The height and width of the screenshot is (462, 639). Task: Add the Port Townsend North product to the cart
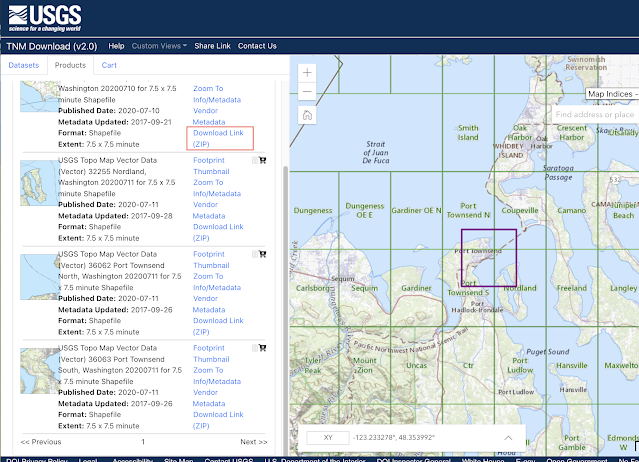tap(263, 254)
